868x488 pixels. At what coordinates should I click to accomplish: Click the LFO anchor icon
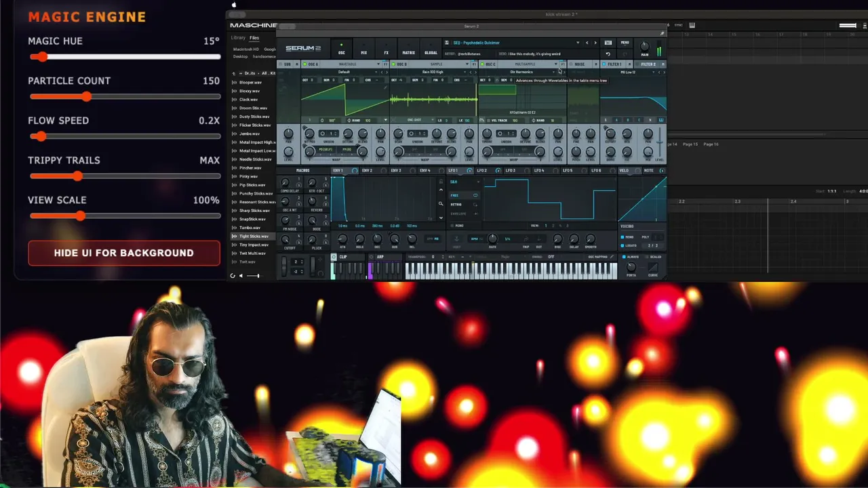456,239
